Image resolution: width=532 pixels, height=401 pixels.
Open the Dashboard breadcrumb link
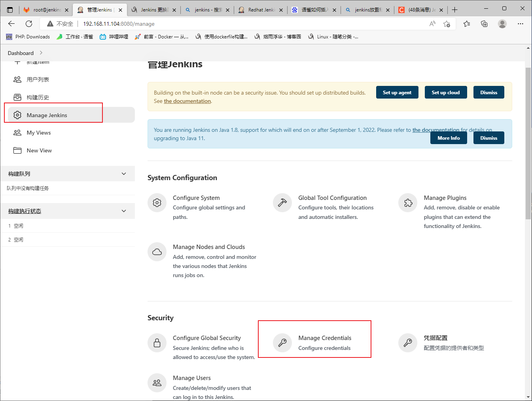[21, 53]
